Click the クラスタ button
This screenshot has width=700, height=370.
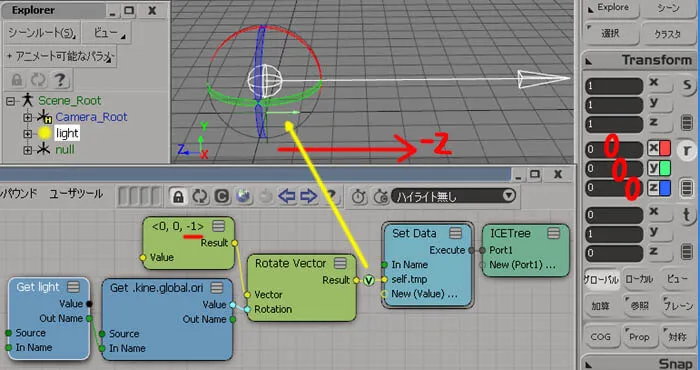coord(668,33)
